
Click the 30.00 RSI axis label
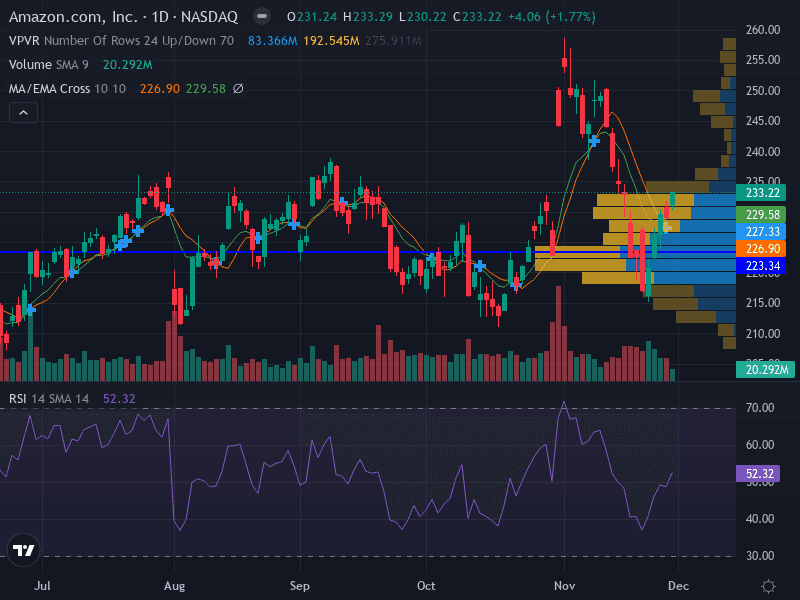tap(760, 556)
